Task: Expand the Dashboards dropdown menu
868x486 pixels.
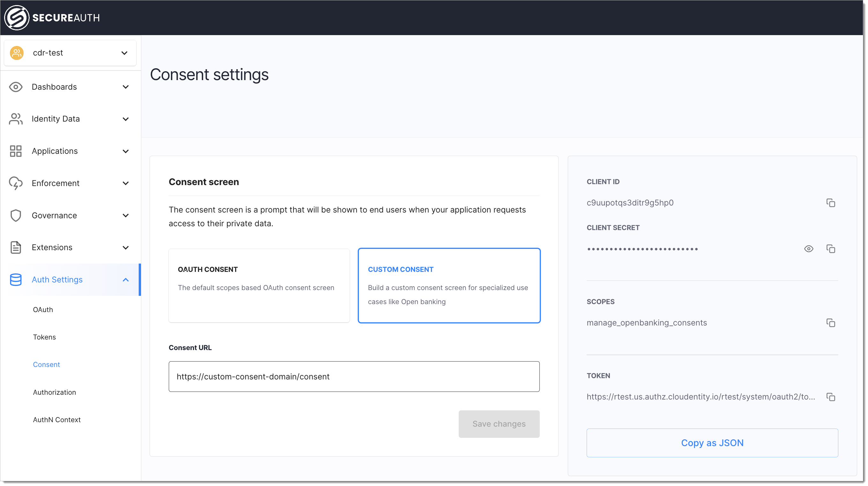Action: point(69,86)
